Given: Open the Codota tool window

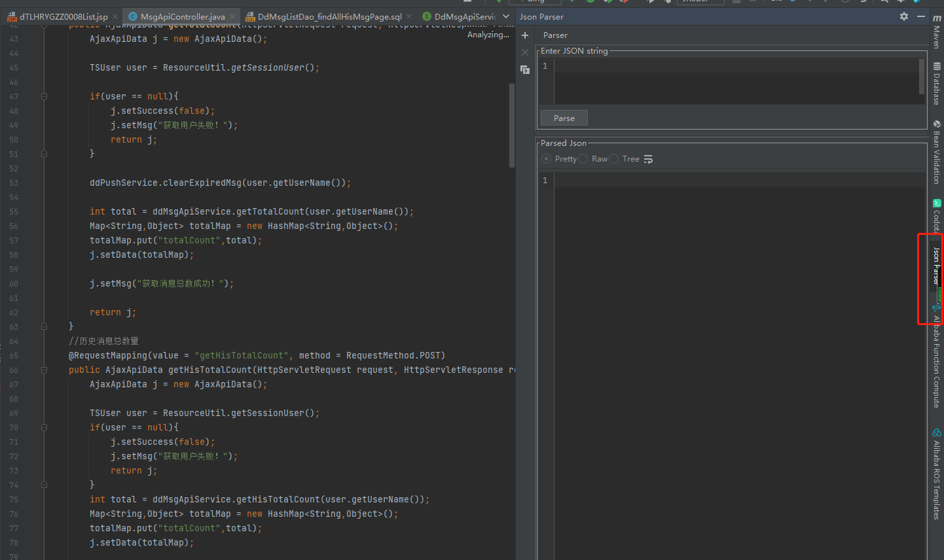Looking at the screenshot, I should point(937,215).
